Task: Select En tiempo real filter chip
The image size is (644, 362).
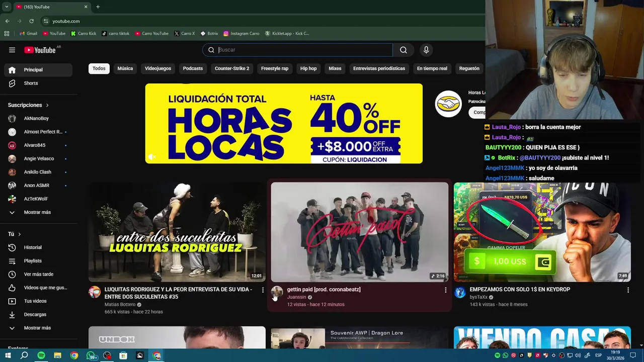Action: pyautogui.click(x=432, y=68)
